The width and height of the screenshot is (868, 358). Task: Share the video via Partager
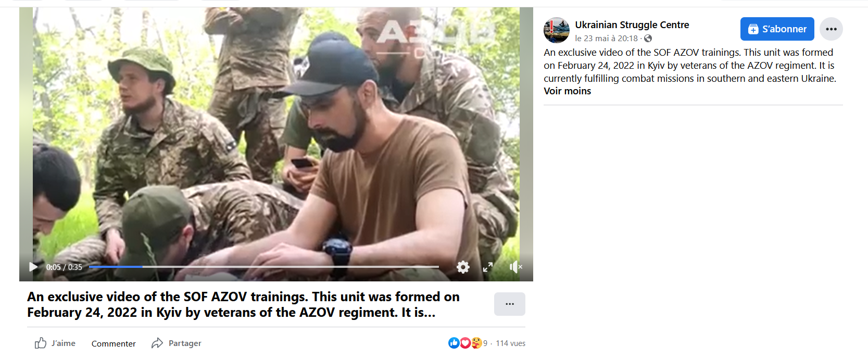coord(177,343)
